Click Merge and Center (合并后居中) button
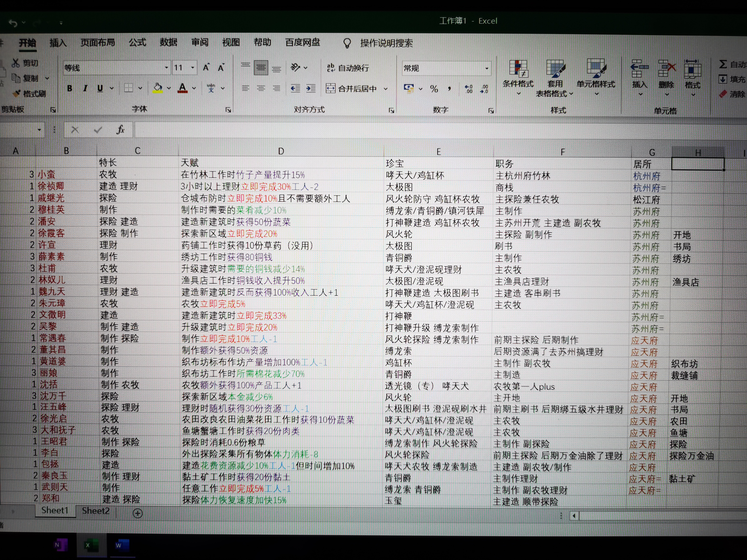 (351, 89)
